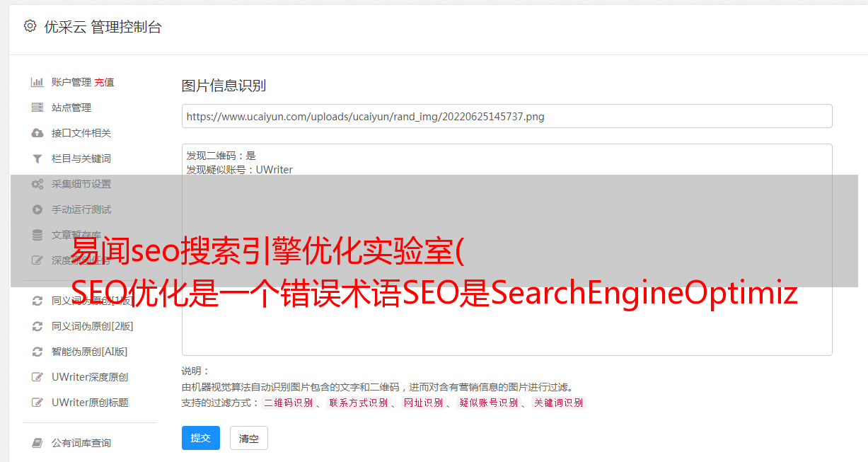Click the gear icon beside 优采云 管理控制台

point(30,26)
